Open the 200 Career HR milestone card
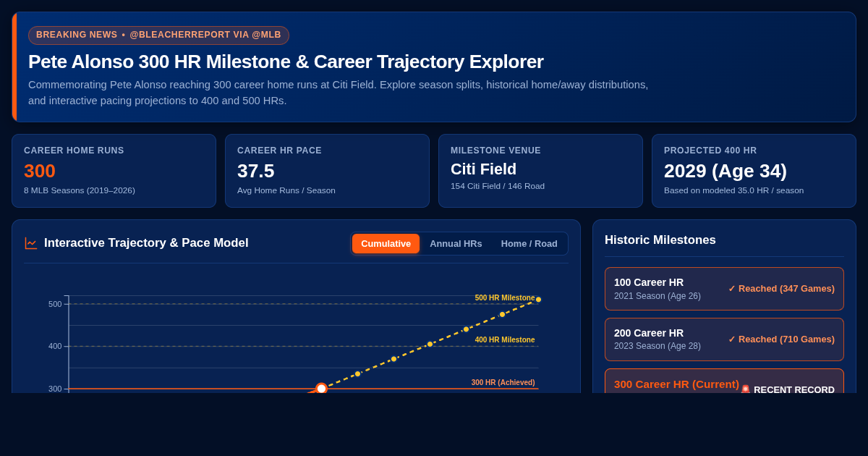 [724, 339]
